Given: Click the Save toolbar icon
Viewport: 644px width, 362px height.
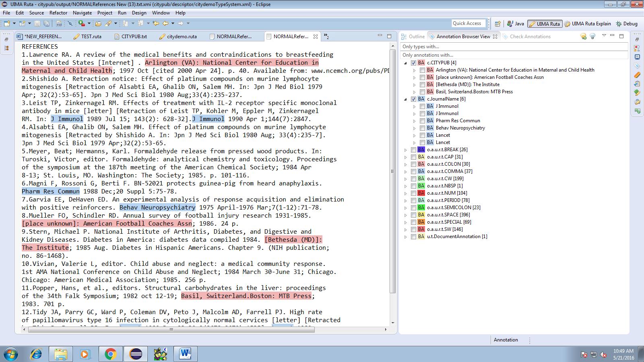Looking at the screenshot, I should [37, 24].
